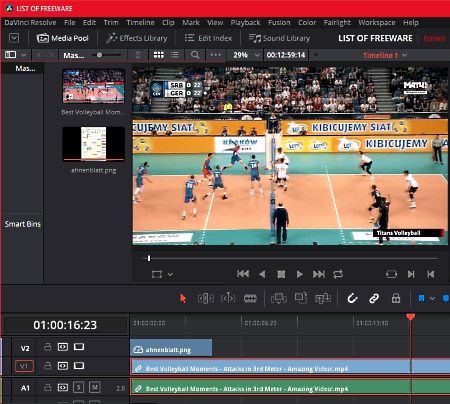Open the Workspace menu
This screenshot has width=450, height=404.
click(377, 23)
